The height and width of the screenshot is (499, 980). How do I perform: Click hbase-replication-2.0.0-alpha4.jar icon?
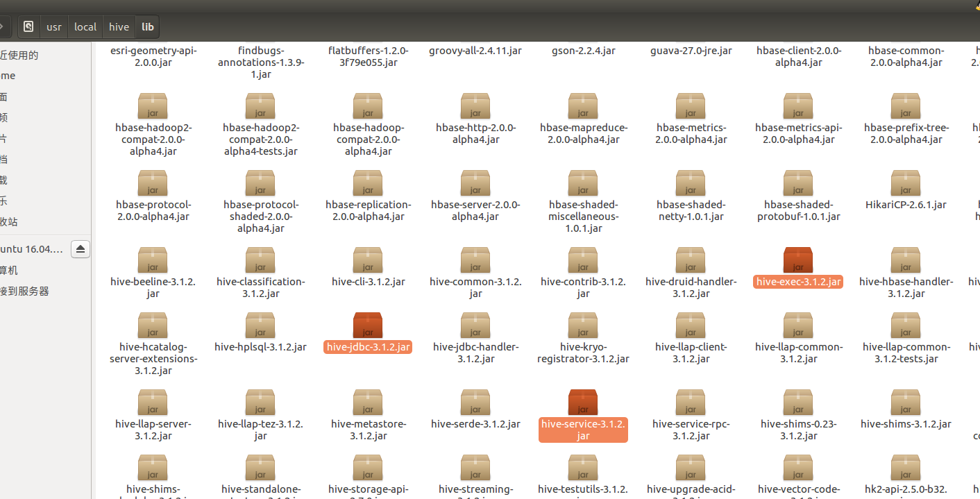(x=368, y=183)
